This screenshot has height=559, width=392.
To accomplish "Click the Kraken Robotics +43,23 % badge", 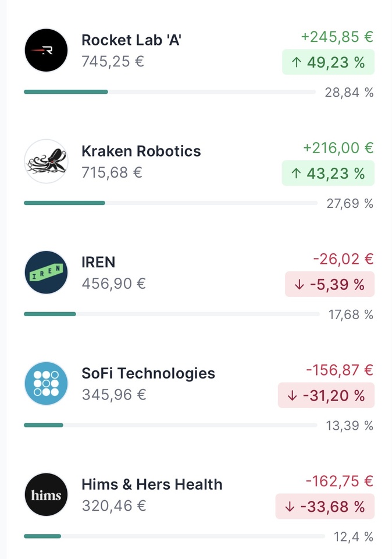I will tap(328, 173).
